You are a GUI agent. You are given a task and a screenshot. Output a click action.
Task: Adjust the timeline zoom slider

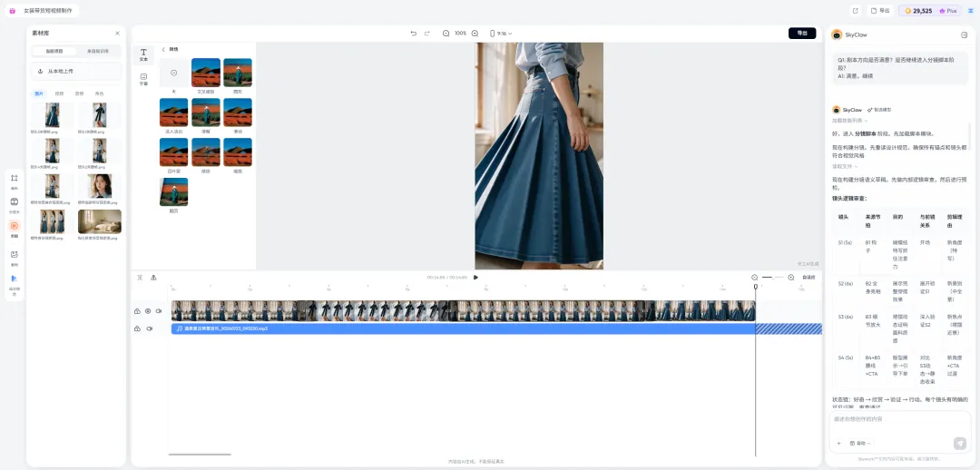(x=772, y=277)
